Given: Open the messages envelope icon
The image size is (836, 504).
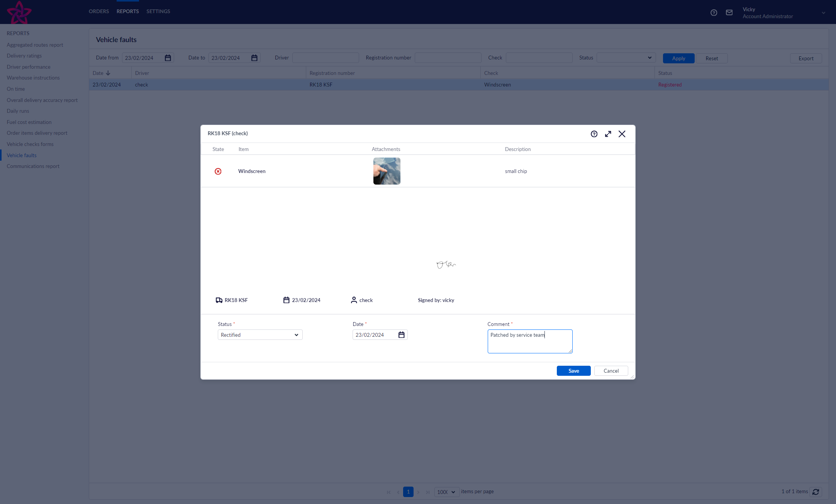Looking at the screenshot, I should point(729,13).
